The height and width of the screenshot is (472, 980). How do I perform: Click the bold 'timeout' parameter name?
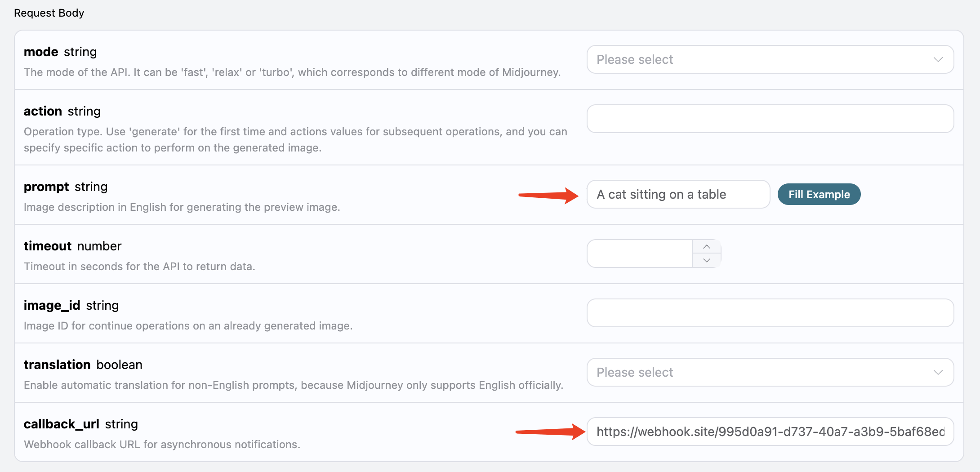pos(48,246)
